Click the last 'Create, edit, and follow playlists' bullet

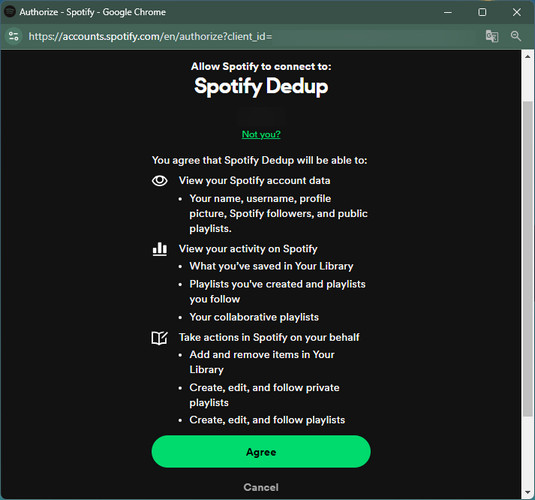coord(267,420)
